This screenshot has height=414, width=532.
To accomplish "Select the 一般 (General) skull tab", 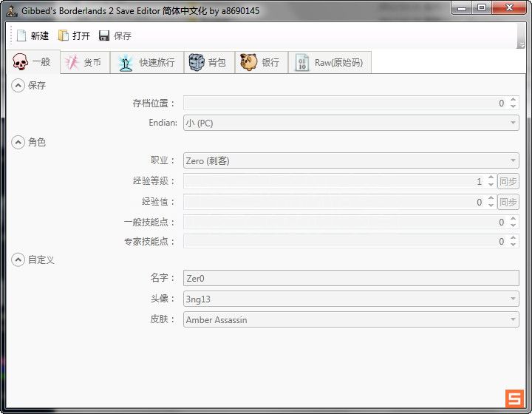I will [32, 63].
